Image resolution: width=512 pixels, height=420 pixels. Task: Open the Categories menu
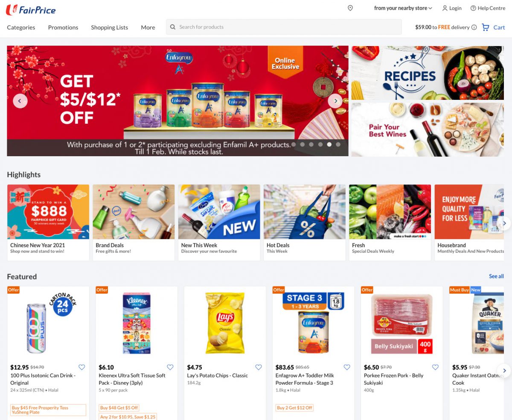pyautogui.click(x=21, y=27)
